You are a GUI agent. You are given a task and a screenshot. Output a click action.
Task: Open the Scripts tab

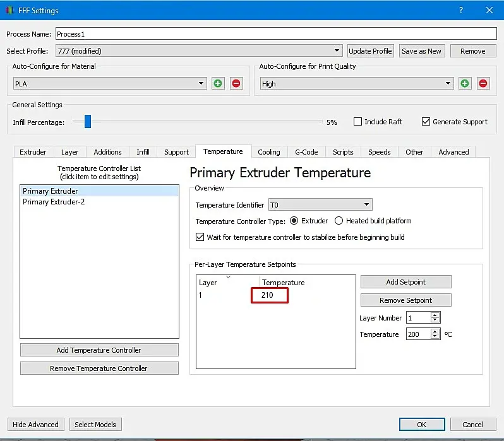343,152
